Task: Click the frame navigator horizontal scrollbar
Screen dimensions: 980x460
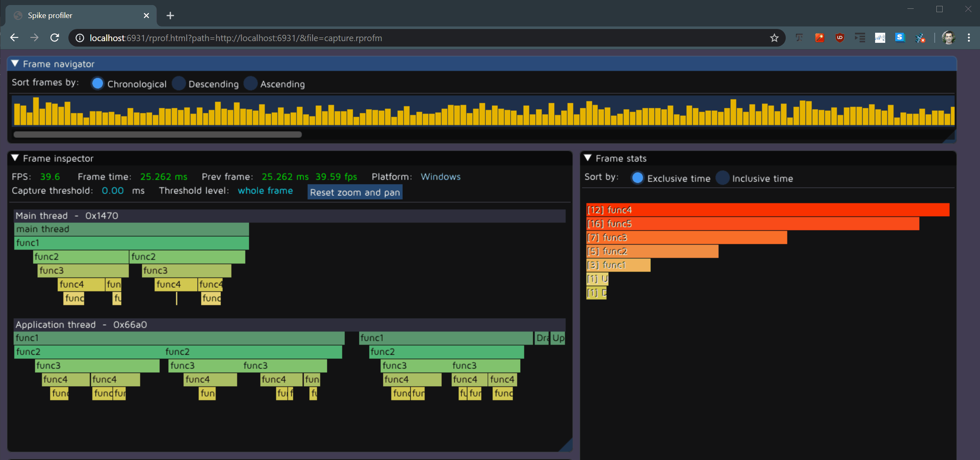Action: click(x=157, y=134)
